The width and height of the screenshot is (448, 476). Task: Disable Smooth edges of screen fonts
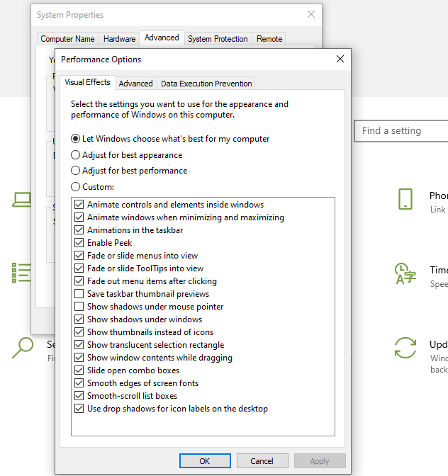pyautogui.click(x=79, y=383)
